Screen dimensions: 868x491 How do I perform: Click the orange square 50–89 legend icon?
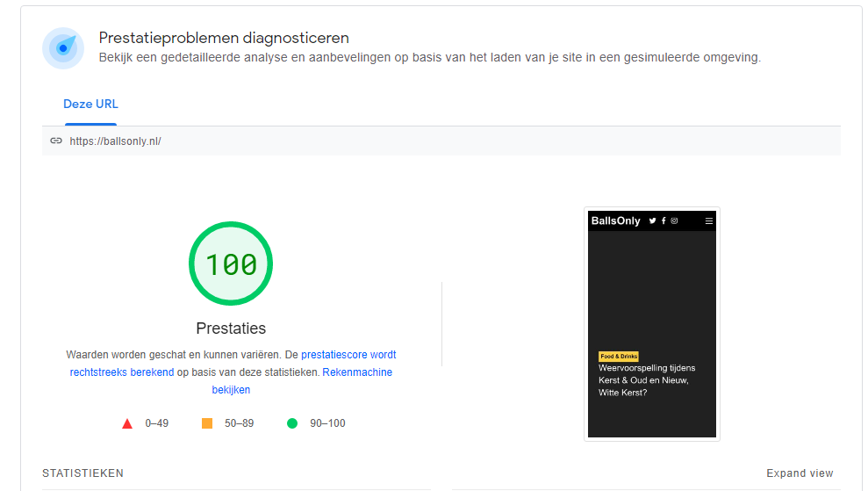[207, 423]
